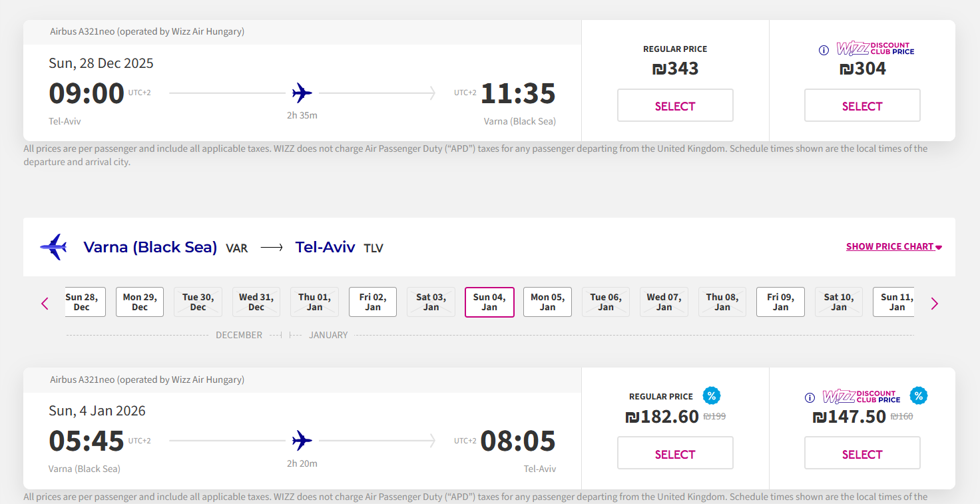Image resolution: width=980 pixels, height=504 pixels.
Task: Select Discount Club ₪147.50 fare
Action: coord(862,454)
